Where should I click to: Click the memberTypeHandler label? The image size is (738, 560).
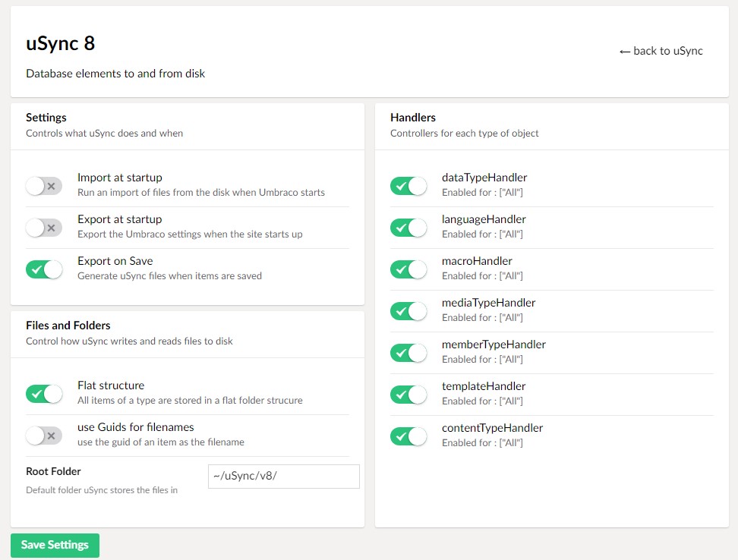(494, 344)
